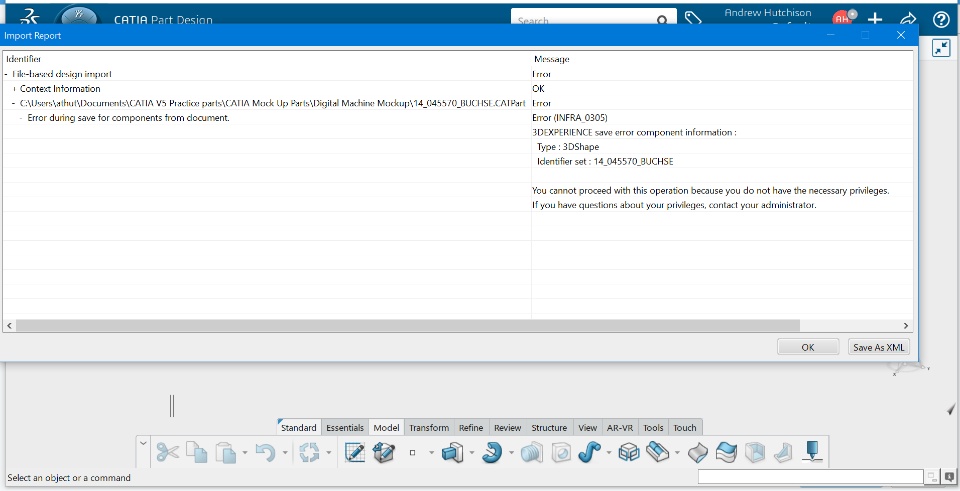Image resolution: width=960 pixels, height=491 pixels.
Task: Collapse the 14_045570_BUCHSE.CATPart path node
Action: (x=14, y=103)
